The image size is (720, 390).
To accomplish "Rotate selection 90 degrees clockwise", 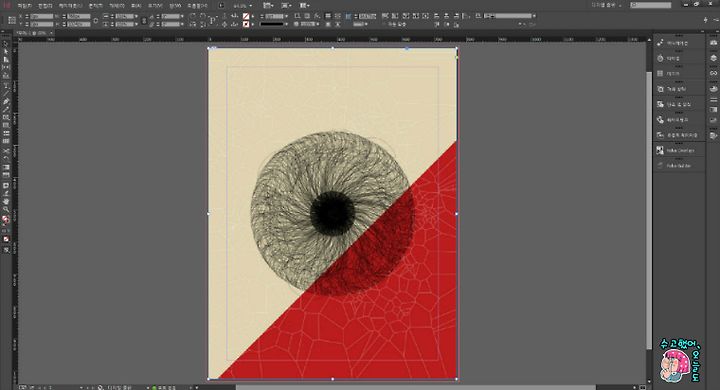I will pos(192,16).
